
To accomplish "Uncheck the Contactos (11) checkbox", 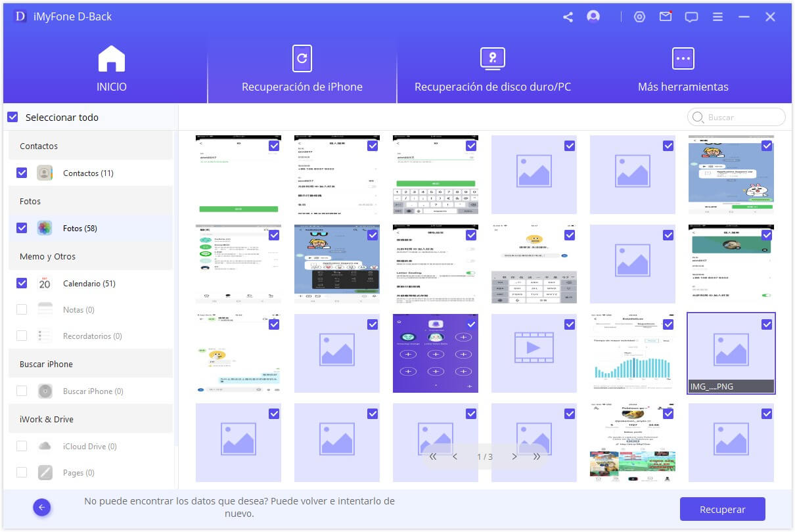I will click(22, 173).
